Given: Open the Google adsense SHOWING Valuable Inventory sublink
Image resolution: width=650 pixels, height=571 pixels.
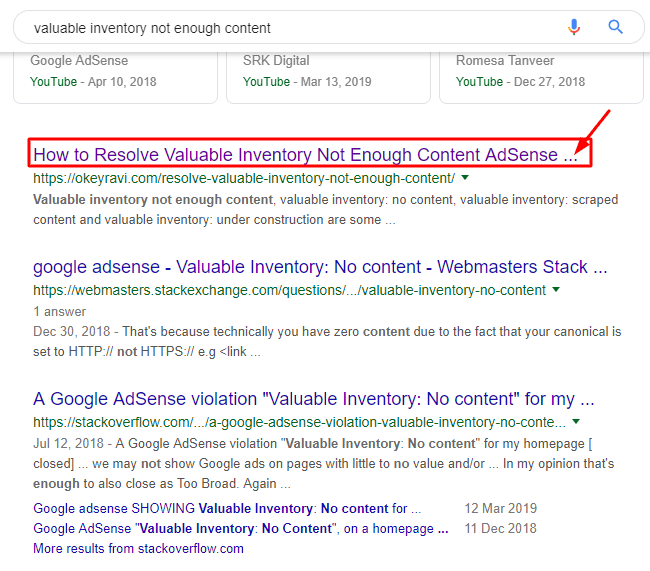Looking at the screenshot, I should 227,508.
